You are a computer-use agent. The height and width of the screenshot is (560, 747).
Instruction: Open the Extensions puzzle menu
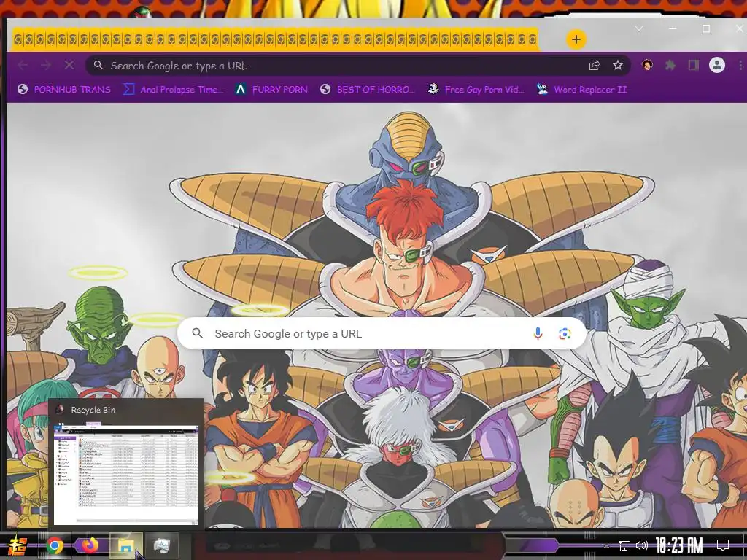point(670,65)
